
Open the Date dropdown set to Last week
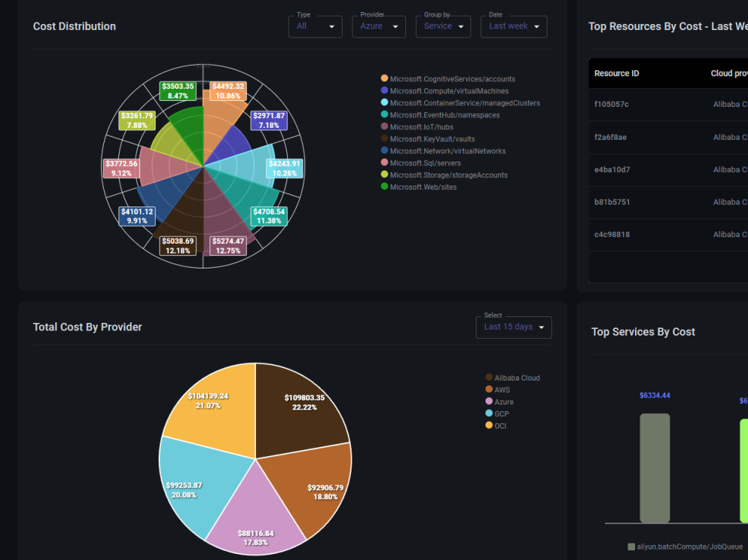[x=514, y=27]
